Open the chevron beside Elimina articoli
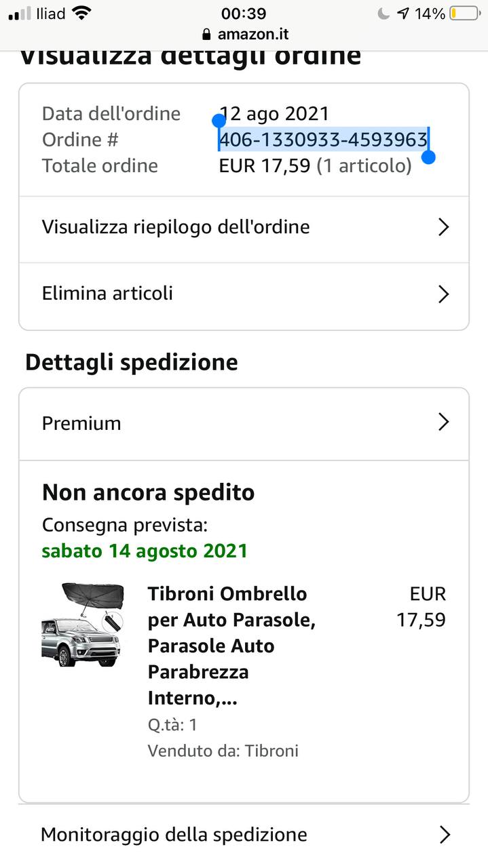 (x=444, y=294)
